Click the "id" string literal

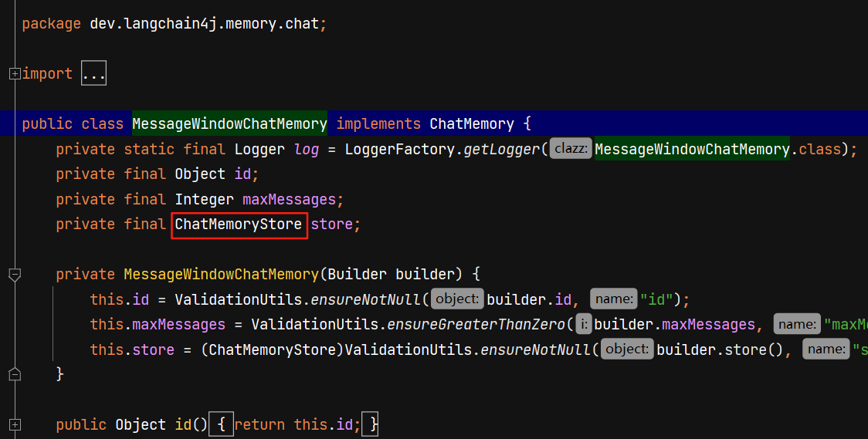656,299
